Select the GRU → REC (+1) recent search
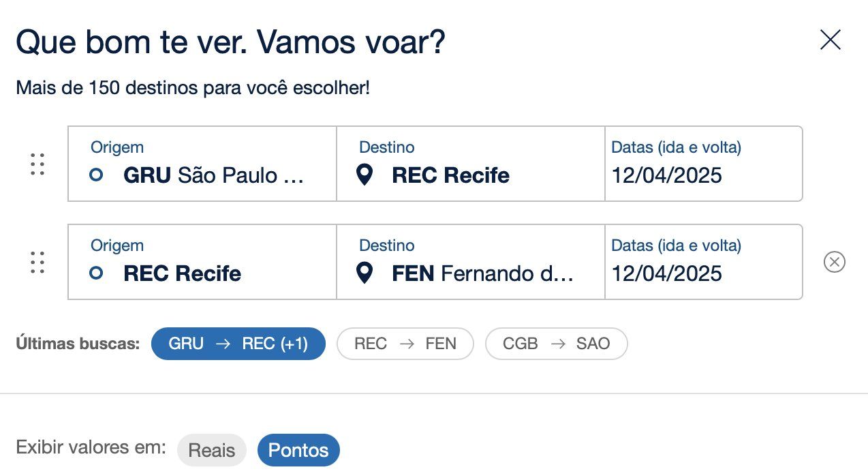868x476 pixels. [x=238, y=344]
